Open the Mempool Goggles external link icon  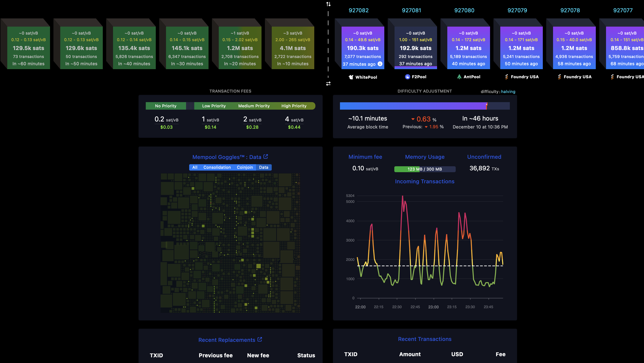pyautogui.click(x=266, y=156)
